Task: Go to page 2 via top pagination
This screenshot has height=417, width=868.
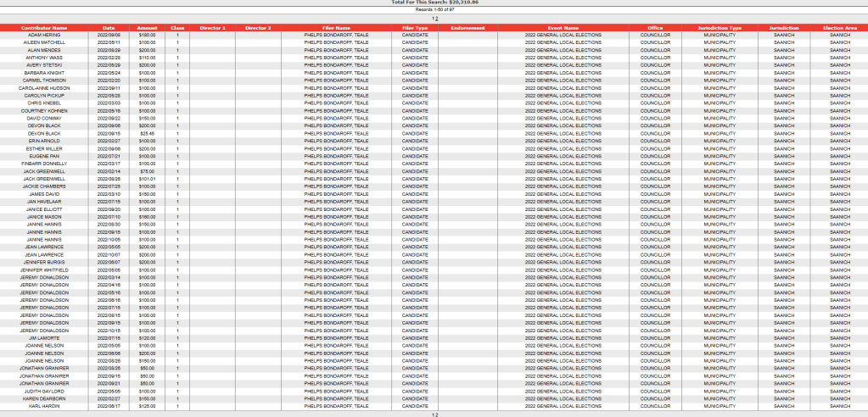Action: [x=436, y=18]
